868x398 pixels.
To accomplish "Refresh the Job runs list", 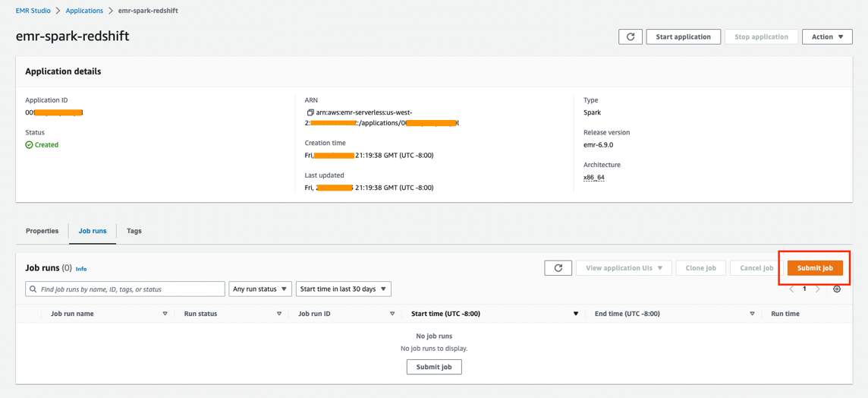I will tap(558, 267).
